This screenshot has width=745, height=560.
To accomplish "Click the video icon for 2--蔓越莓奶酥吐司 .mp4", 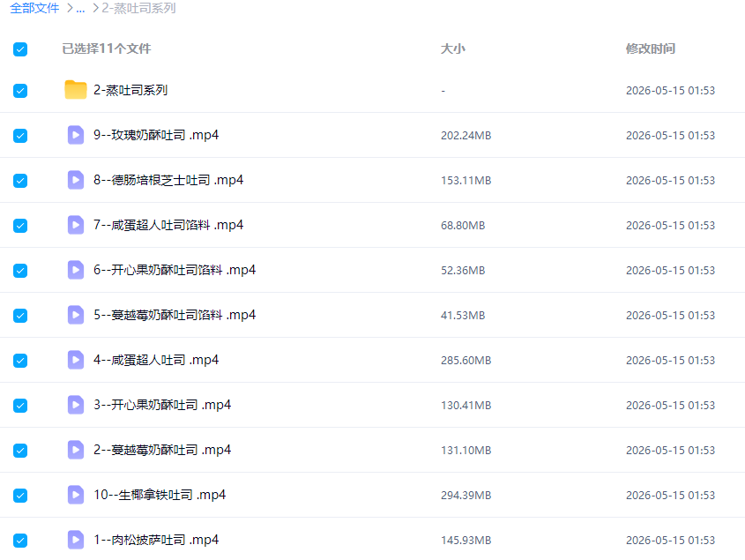I will pyautogui.click(x=76, y=450).
